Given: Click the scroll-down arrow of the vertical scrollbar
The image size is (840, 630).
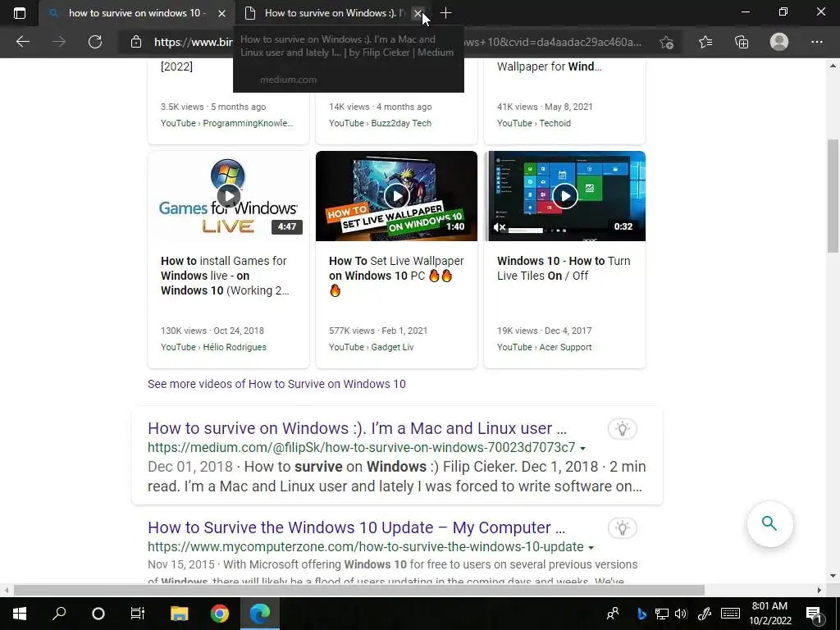Looking at the screenshot, I should (x=833, y=577).
